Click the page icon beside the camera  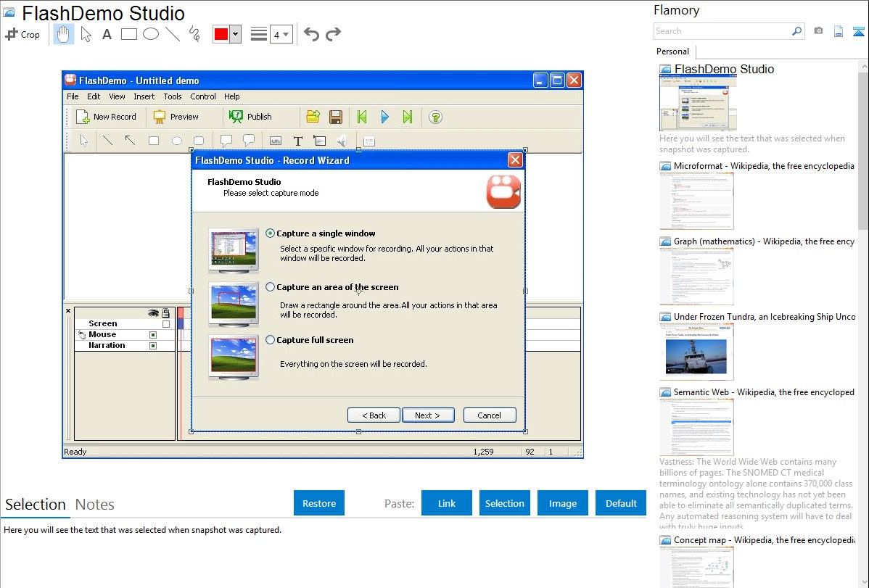click(839, 31)
